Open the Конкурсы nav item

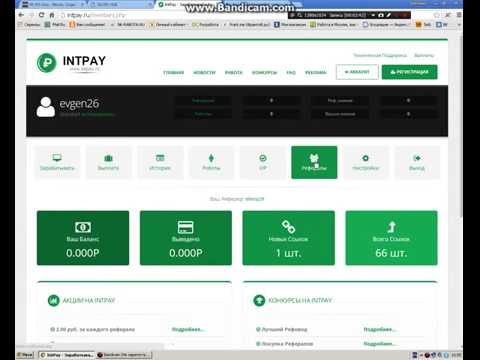coord(264,72)
